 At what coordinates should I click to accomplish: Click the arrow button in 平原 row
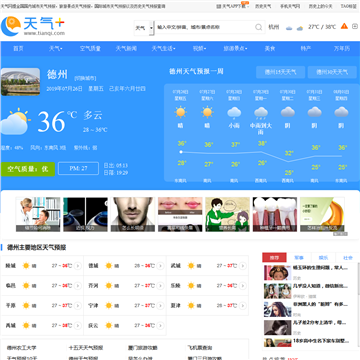78,305
